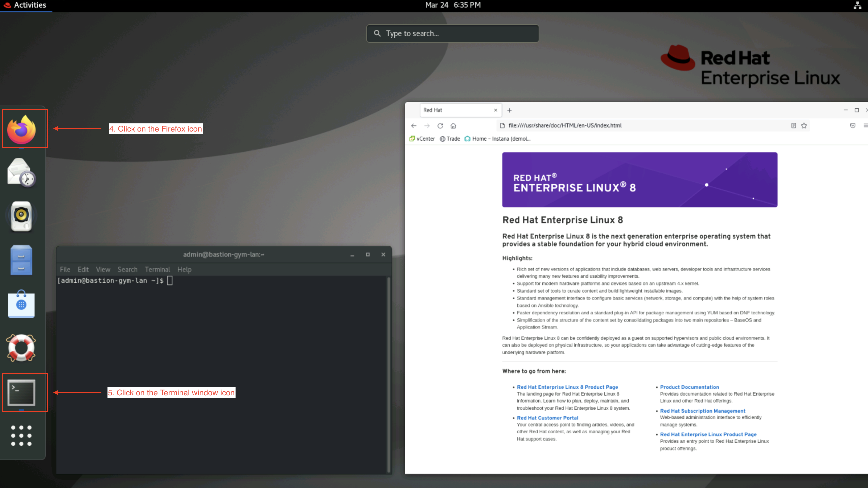Image resolution: width=868 pixels, height=488 pixels.
Task: Open the Trade bookmark
Action: coord(450,139)
